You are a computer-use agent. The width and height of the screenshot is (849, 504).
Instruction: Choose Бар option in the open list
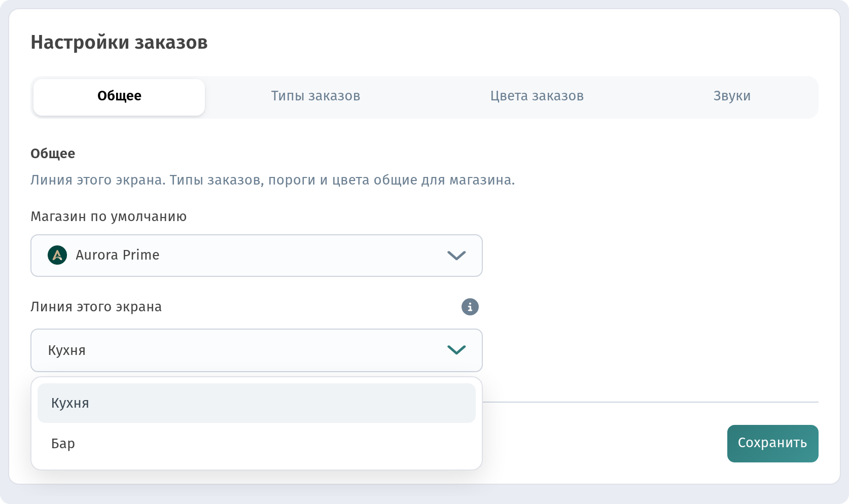pos(257,444)
